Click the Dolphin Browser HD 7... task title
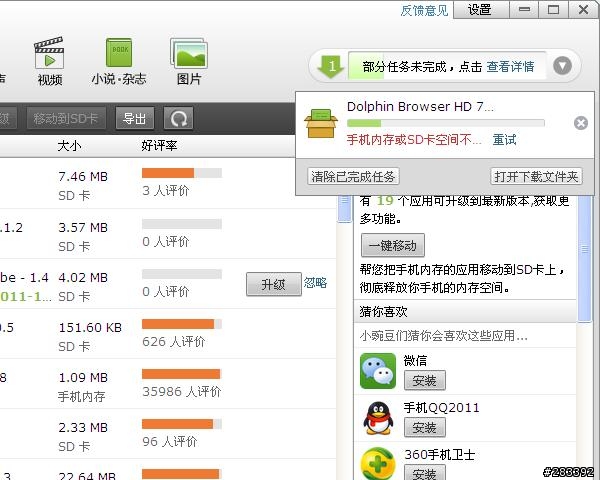Image resolution: width=600 pixels, height=480 pixels. pyautogui.click(x=420, y=106)
